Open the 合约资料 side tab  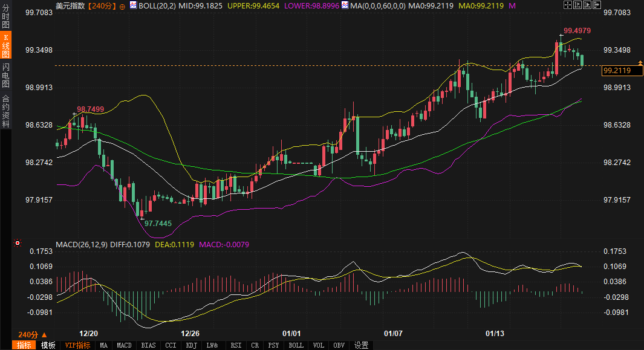tap(5, 111)
